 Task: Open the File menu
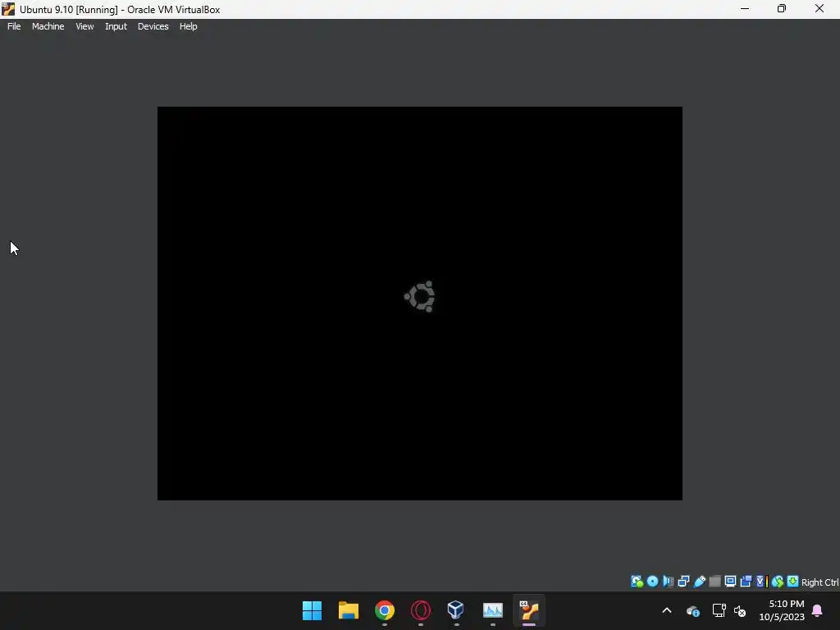[14, 26]
